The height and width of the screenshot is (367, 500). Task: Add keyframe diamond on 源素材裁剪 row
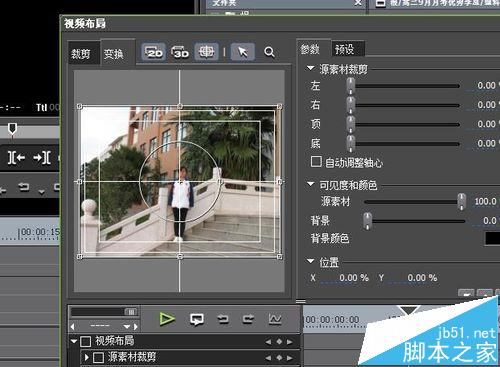coord(279,358)
